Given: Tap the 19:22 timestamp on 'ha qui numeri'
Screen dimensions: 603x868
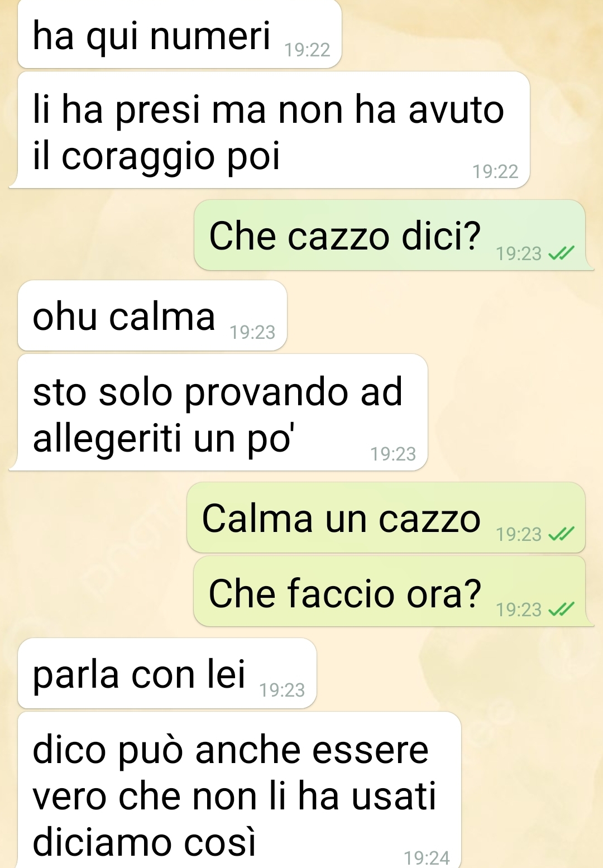Looking at the screenshot, I should click(x=307, y=50).
